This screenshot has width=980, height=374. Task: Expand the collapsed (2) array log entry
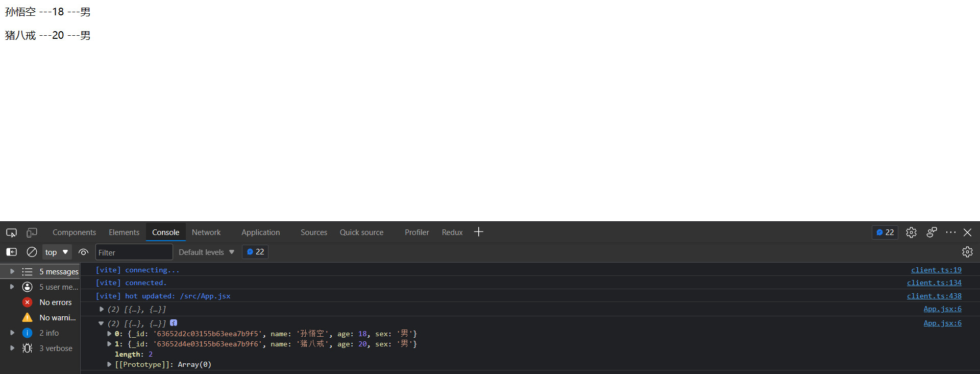point(102,309)
